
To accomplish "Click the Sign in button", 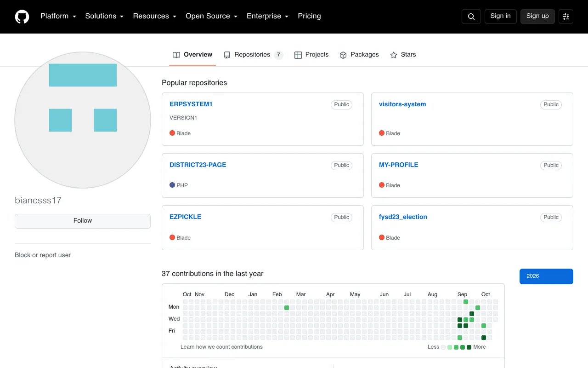I will (x=501, y=16).
